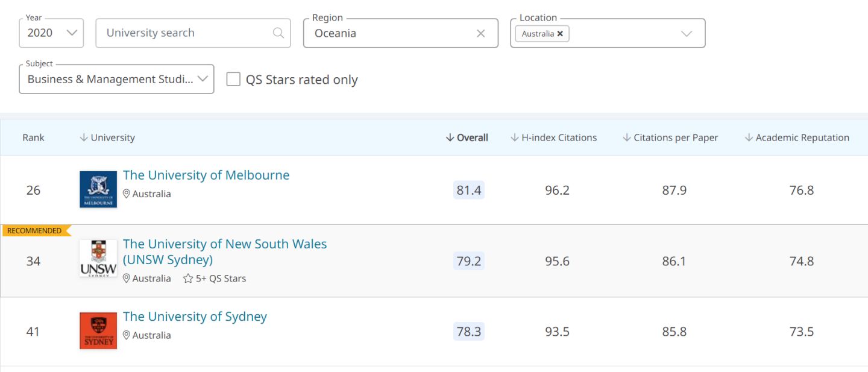Open The University of Melbourne link
Viewport: 868px width, 372px height.
pos(206,175)
